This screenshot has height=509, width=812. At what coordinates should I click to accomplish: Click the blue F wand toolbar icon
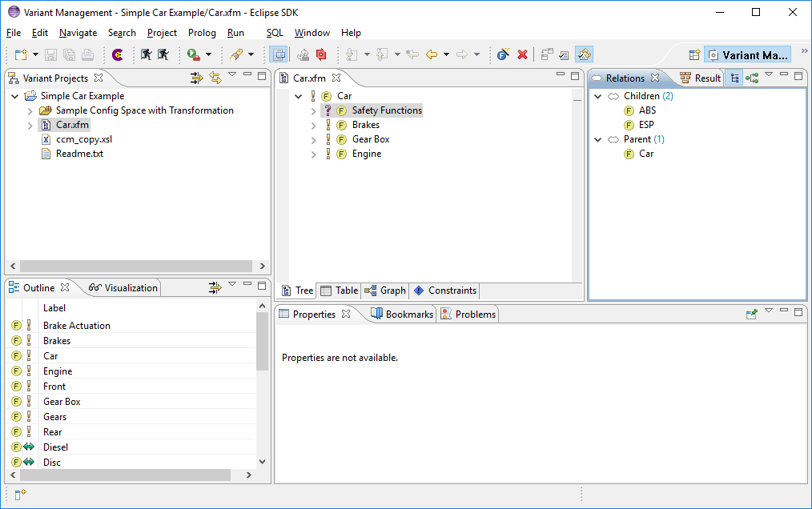(x=503, y=54)
